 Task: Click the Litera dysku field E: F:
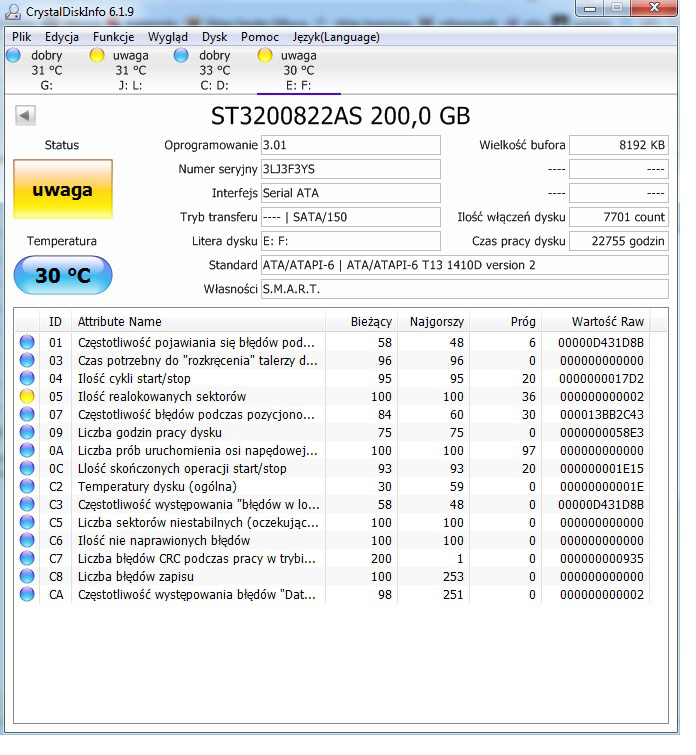pyautogui.click(x=351, y=241)
